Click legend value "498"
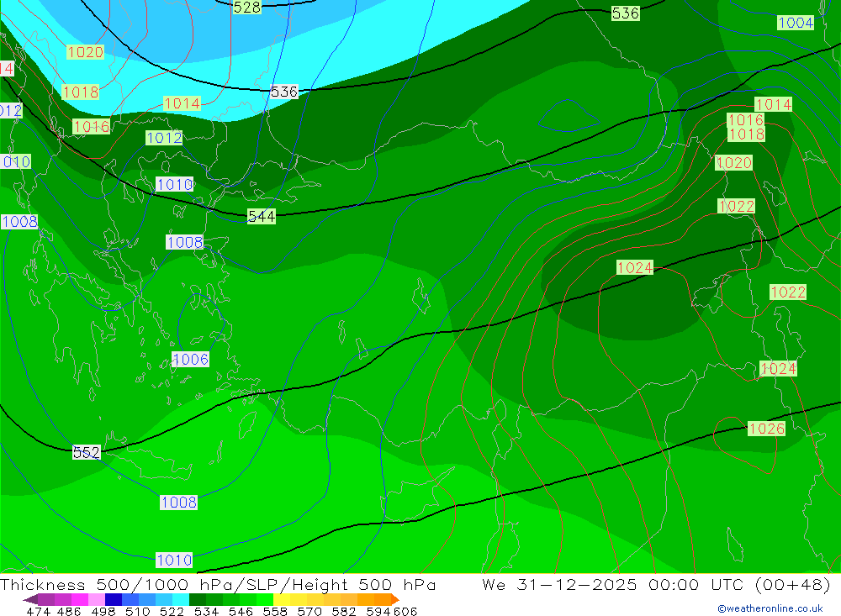 pyautogui.click(x=103, y=611)
